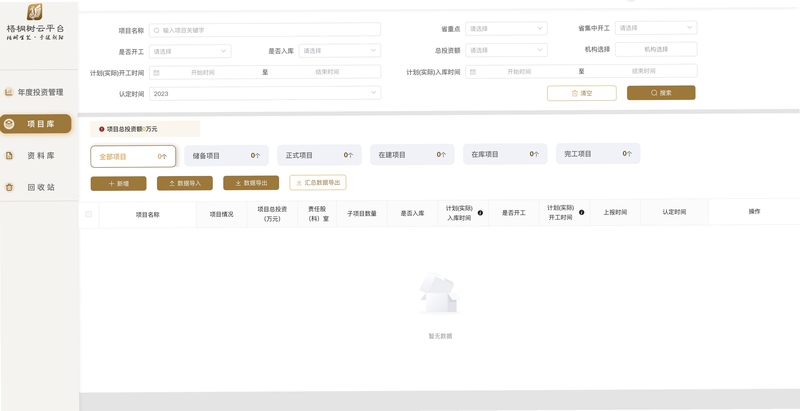This screenshot has height=411, width=800.
Task: Open the 是否开工 dropdown
Action: click(x=190, y=51)
